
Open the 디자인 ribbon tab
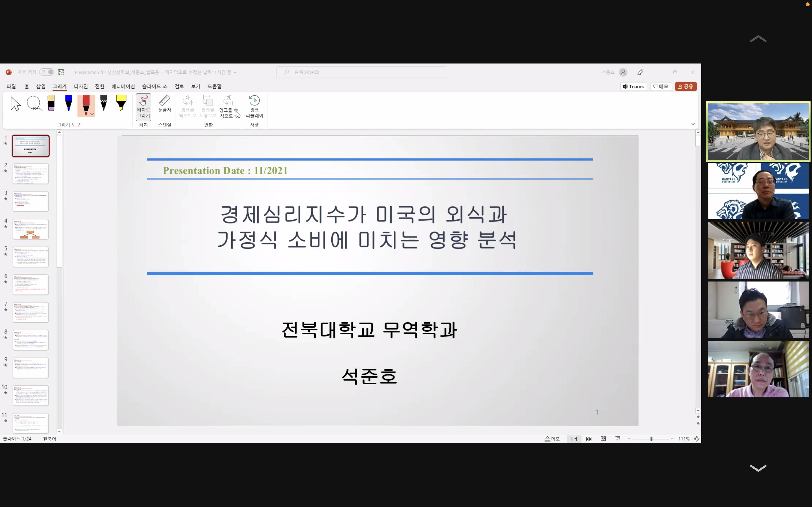pyautogui.click(x=81, y=86)
